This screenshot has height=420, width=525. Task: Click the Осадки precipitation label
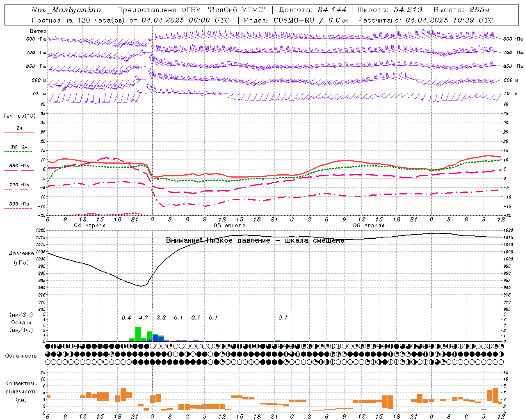(x=21, y=322)
